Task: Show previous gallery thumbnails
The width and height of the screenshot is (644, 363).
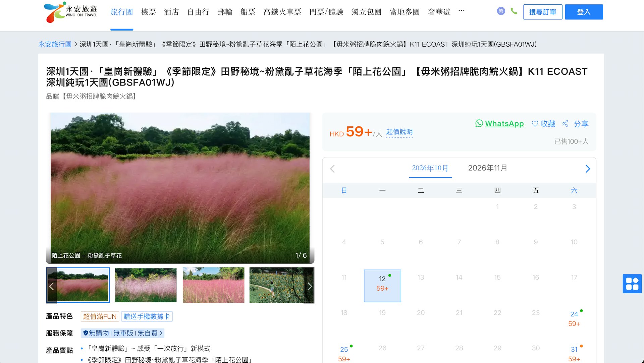Action: pyautogui.click(x=51, y=286)
